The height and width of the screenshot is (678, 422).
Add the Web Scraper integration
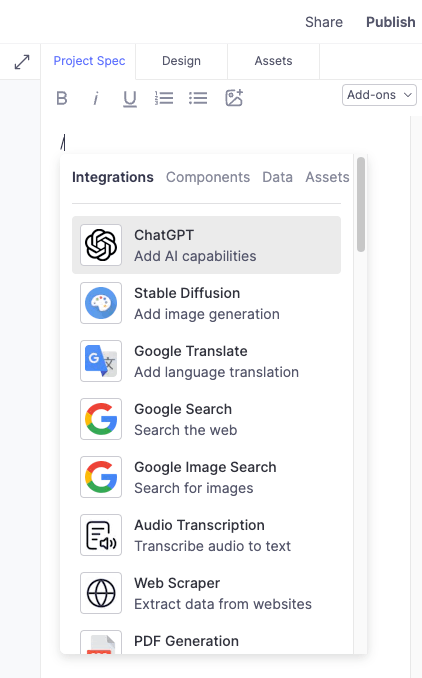point(206,593)
